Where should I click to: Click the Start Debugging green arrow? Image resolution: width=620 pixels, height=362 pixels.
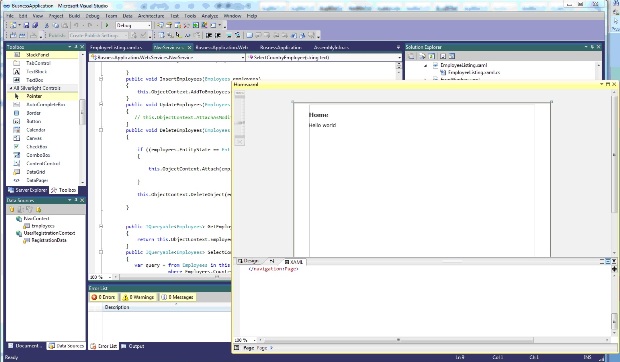point(107,25)
